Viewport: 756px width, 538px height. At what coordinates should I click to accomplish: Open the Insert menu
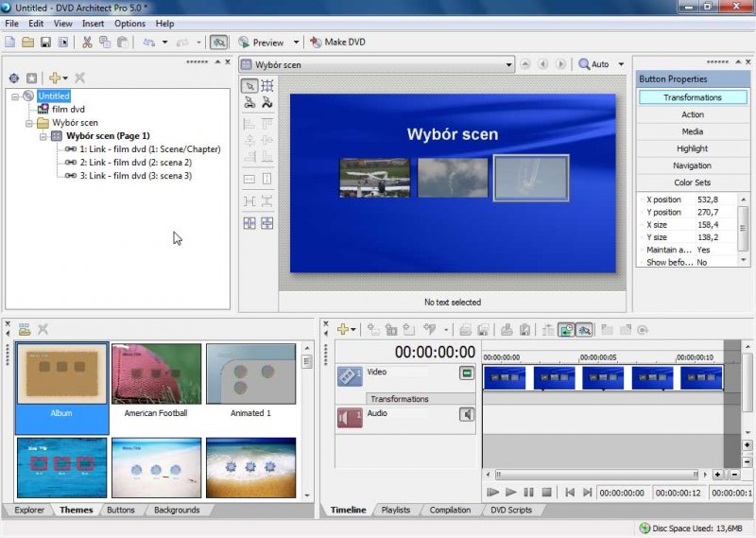pos(94,23)
